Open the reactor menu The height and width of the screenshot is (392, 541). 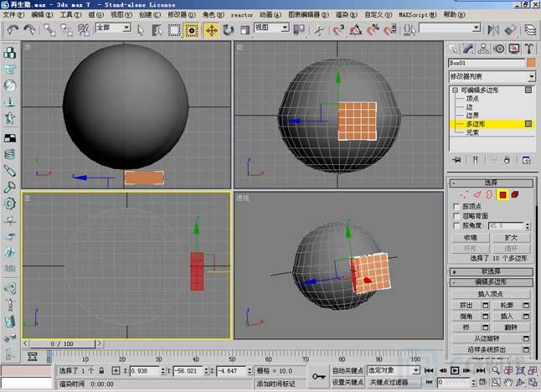pyautogui.click(x=241, y=15)
